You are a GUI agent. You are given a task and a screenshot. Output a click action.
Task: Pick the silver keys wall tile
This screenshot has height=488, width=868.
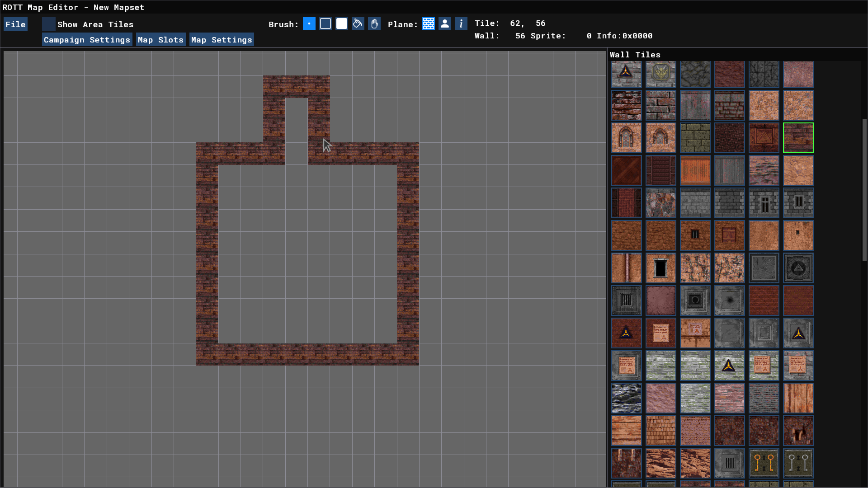pyautogui.click(x=798, y=463)
